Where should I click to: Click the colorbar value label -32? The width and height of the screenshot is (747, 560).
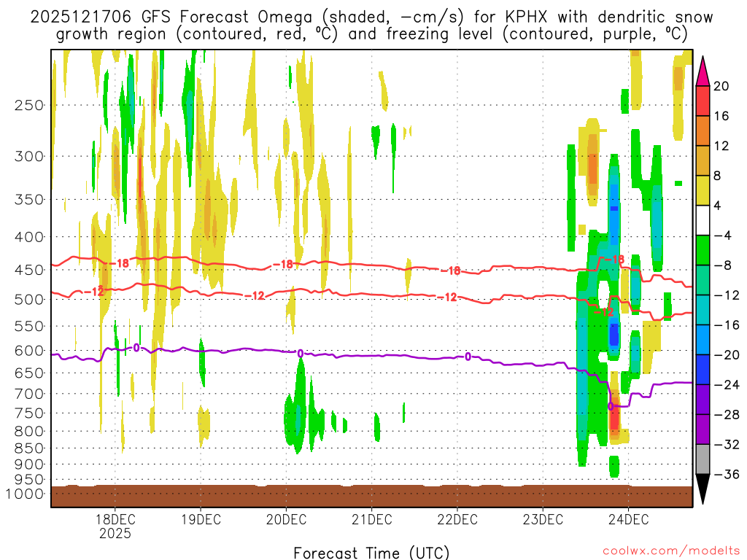click(727, 444)
